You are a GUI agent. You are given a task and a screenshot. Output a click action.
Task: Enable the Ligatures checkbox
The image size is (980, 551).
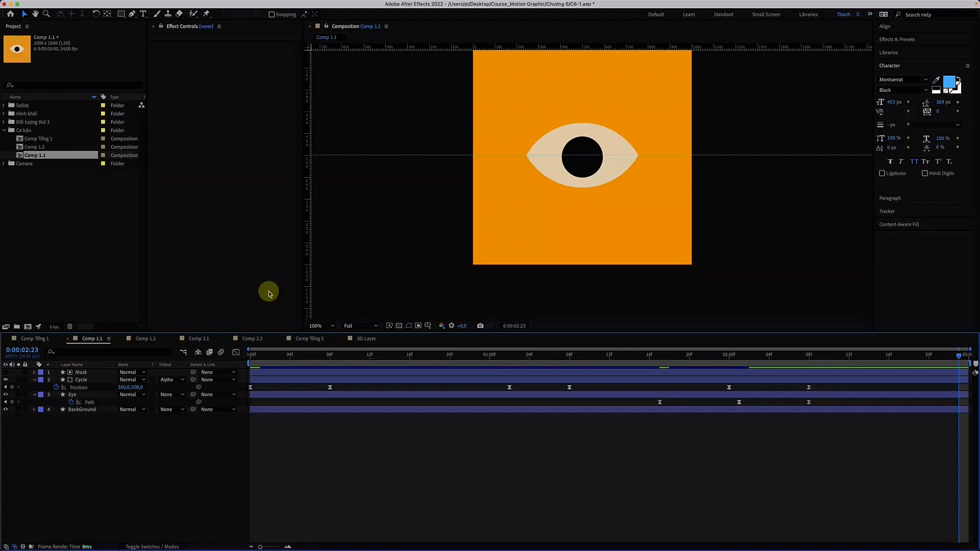[882, 173]
